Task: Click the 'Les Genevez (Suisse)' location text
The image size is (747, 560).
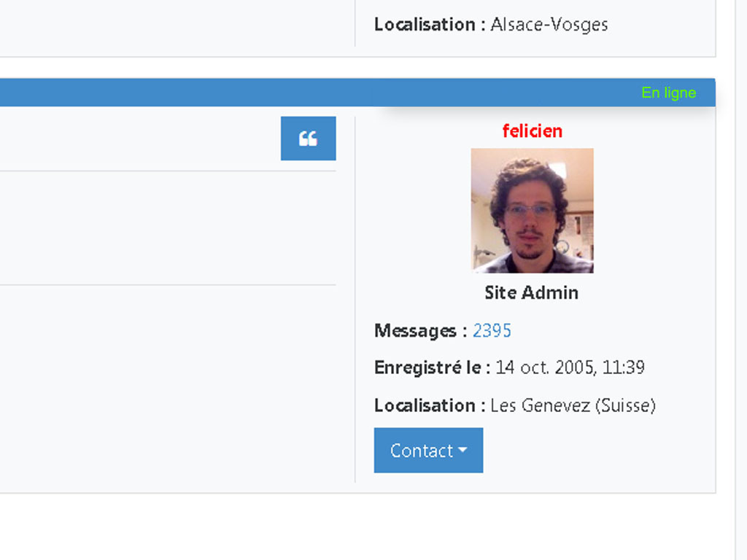Action: click(x=573, y=405)
